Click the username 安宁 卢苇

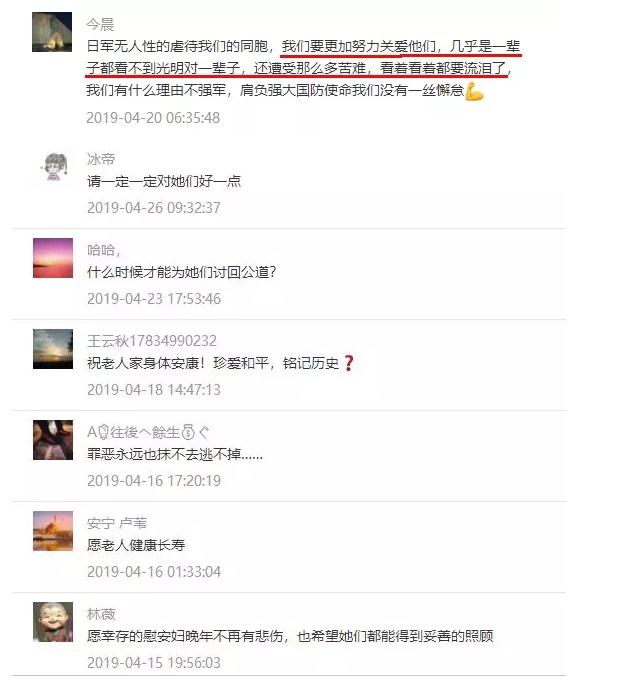(x=117, y=523)
